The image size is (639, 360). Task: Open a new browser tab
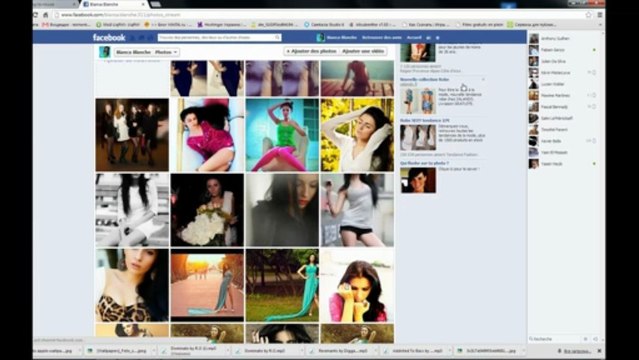[155, 4]
